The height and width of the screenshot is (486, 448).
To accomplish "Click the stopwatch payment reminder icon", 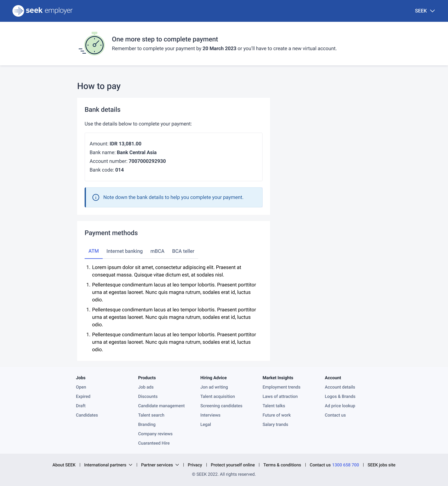I will click(x=92, y=44).
